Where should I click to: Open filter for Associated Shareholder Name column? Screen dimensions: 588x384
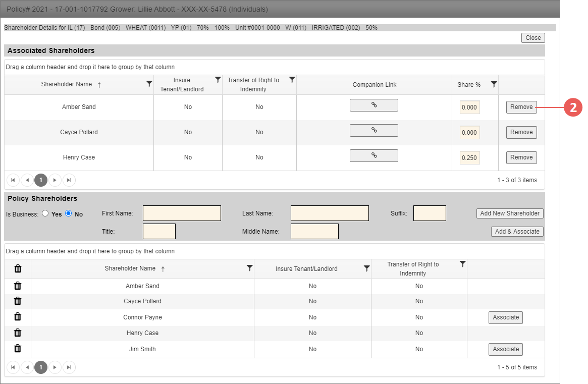[149, 84]
